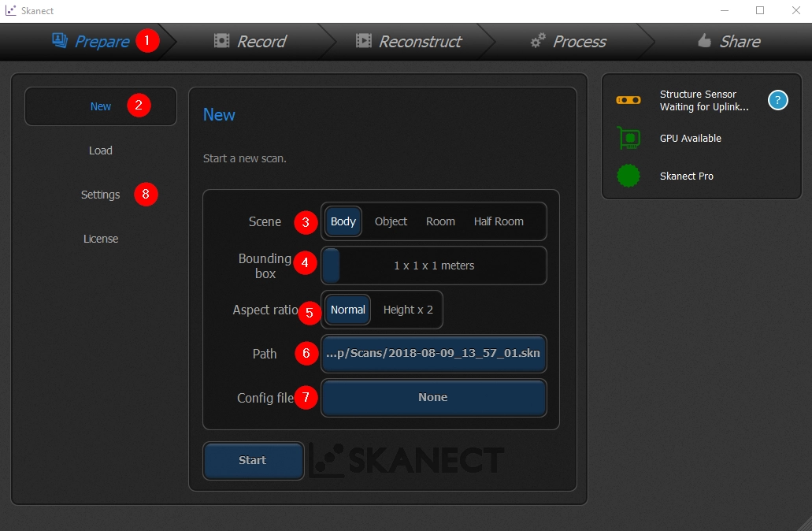Image resolution: width=812 pixels, height=531 pixels.
Task: Click the Process gears icon
Action: click(x=538, y=41)
